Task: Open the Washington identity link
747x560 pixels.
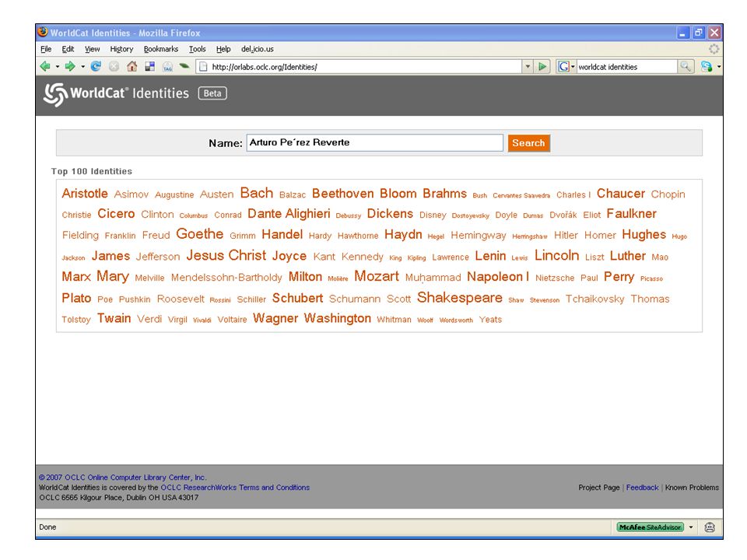Action: pos(338,318)
